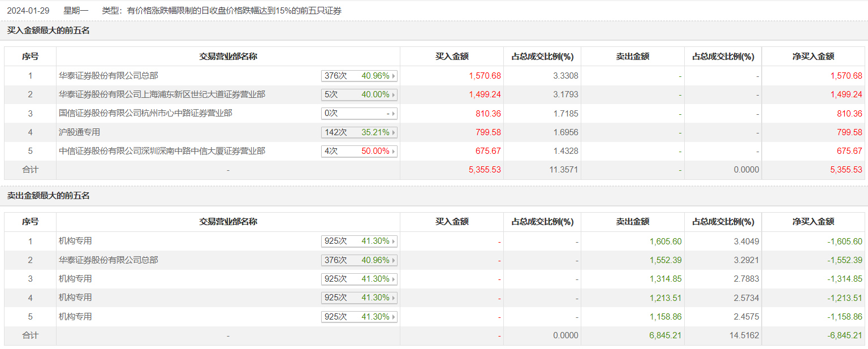Click 机构专用 in sell row 5
The height and width of the screenshot is (349, 868).
[x=75, y=316]
